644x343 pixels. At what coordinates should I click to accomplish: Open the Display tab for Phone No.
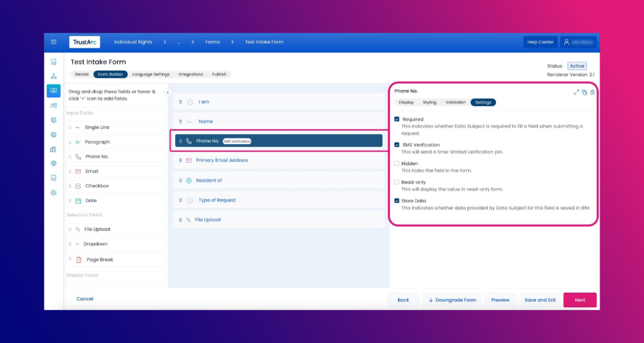[406, 102]
